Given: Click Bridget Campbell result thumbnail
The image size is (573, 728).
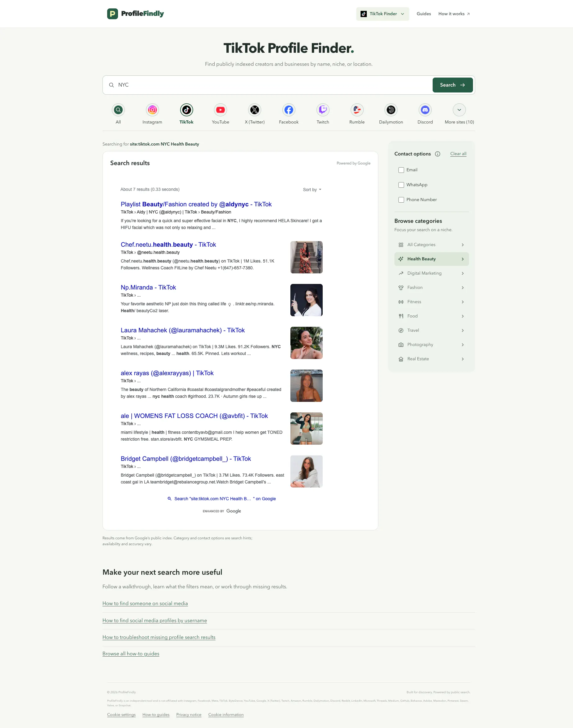Looking at the screenshot, I should 306,471.
